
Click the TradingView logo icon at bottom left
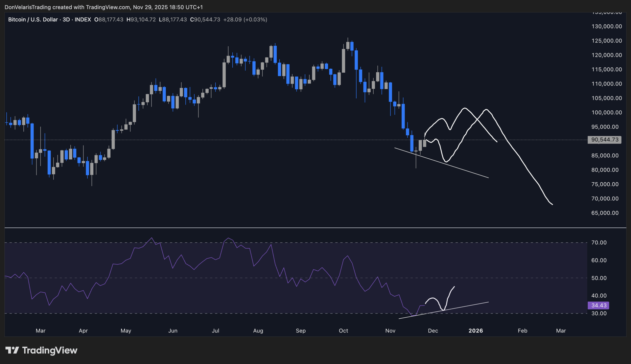tap(12, 350)
